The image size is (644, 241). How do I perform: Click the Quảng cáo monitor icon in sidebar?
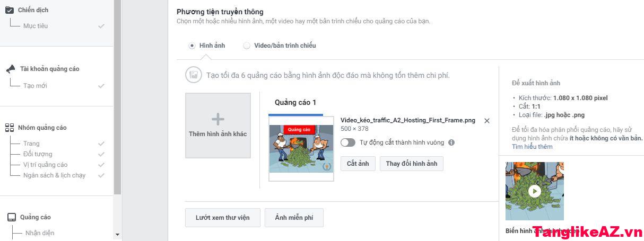pos(12,217)
